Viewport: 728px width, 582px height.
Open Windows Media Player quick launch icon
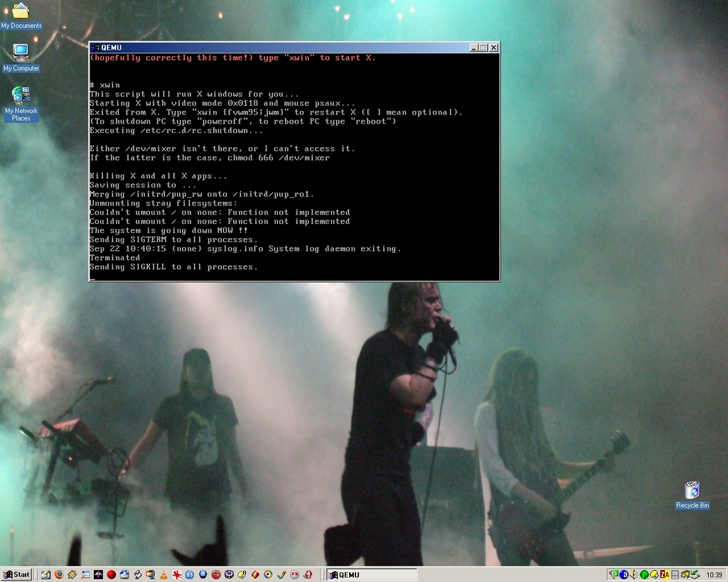click(268, 575)
